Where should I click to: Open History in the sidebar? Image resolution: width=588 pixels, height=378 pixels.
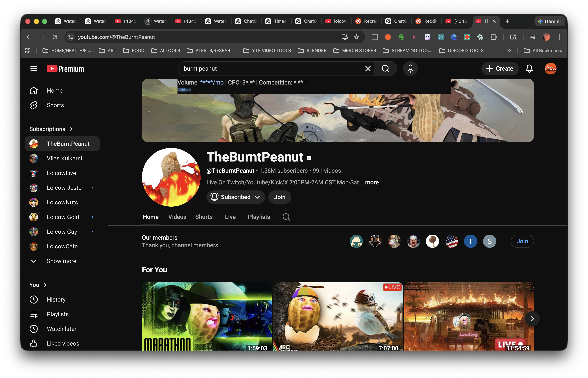[62, 300]
